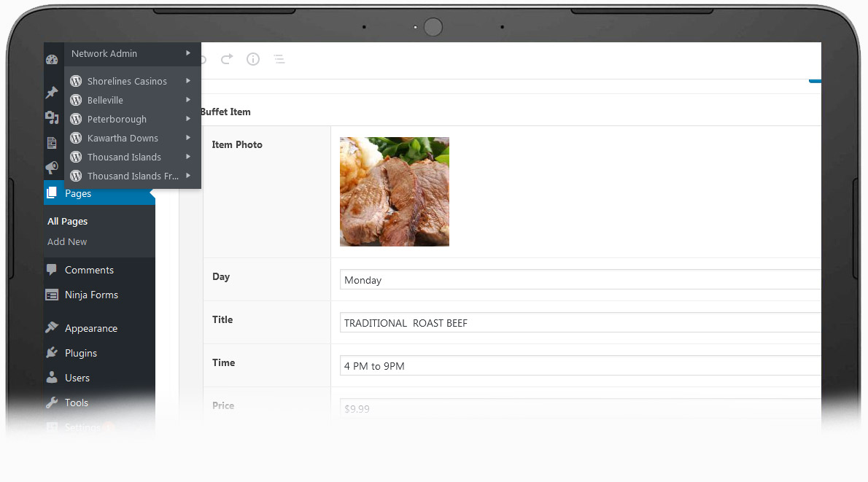Click the Ninja Forms form icon
This screenshot has height=482, width=868.
[52, 295]
